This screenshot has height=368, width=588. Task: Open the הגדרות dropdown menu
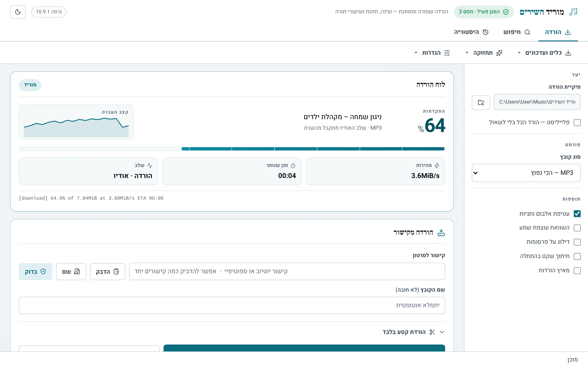tap(432, 53)
